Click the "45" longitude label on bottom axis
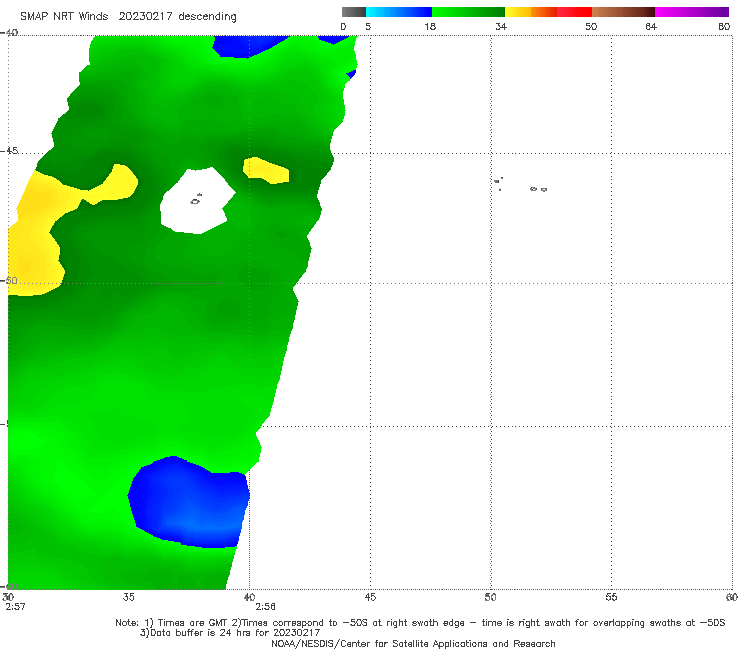This screenshot has height=650, width=740. [370, 597]
